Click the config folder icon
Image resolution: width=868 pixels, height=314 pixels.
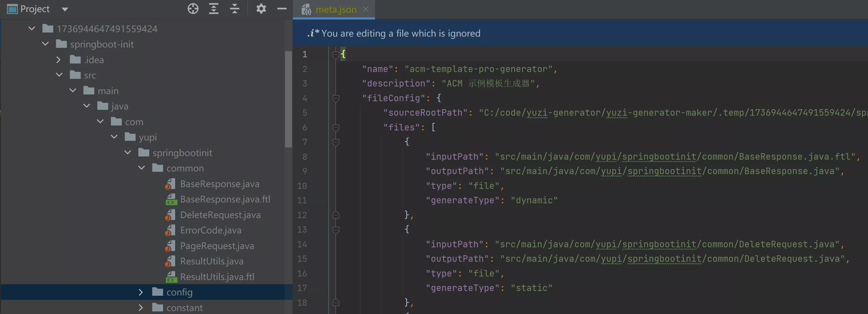(157, 292)
